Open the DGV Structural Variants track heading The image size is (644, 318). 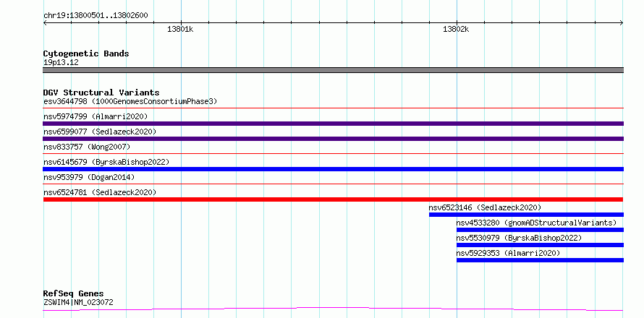click(x=101, y=93)
